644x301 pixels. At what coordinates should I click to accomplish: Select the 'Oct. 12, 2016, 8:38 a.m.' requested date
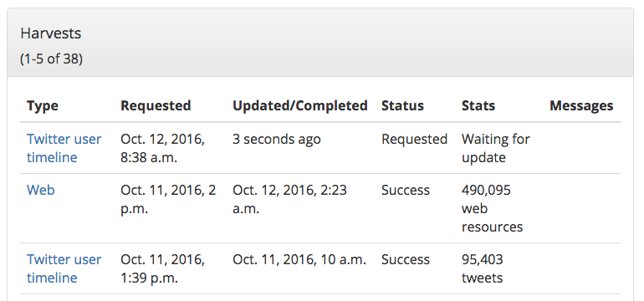click(162, 148)
